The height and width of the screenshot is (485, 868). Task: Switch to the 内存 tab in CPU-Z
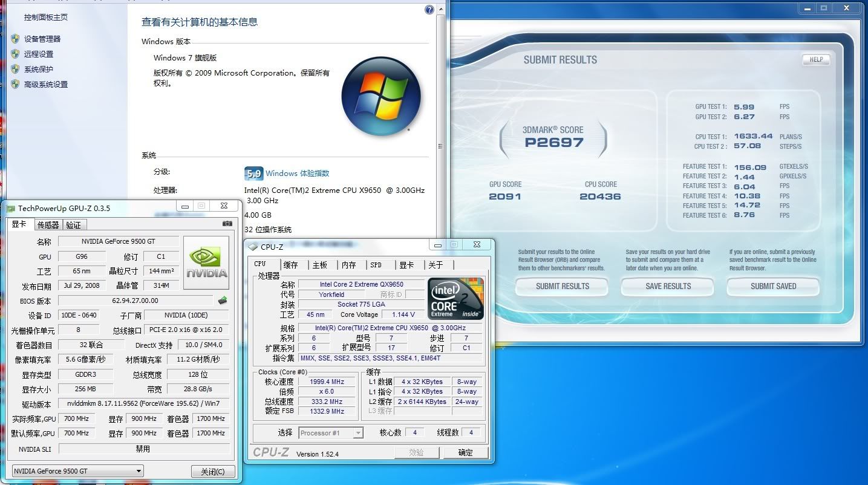[x=349, y=265]
